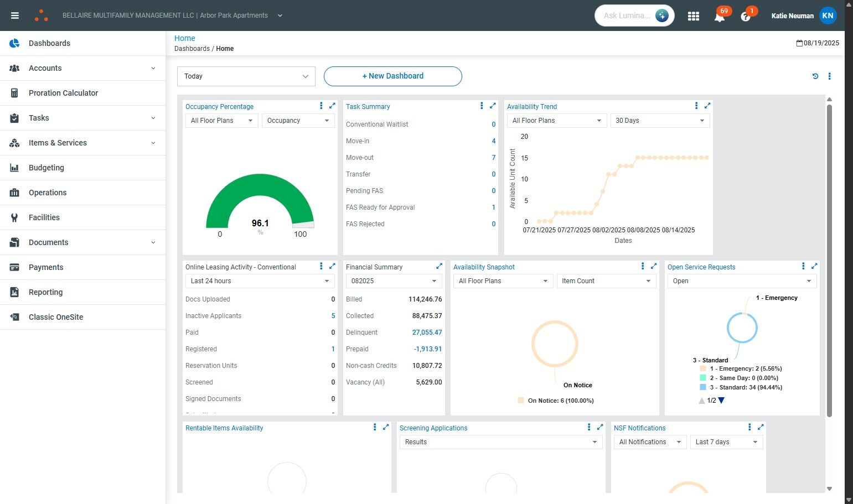The image size is (853, 504).
Task: Open the notifications bell with 69 alerts
Action: (719, 17)
